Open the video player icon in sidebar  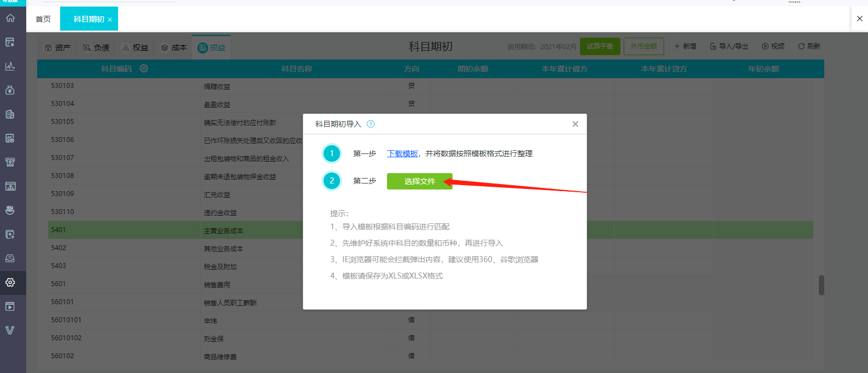(x=10, y=306)
